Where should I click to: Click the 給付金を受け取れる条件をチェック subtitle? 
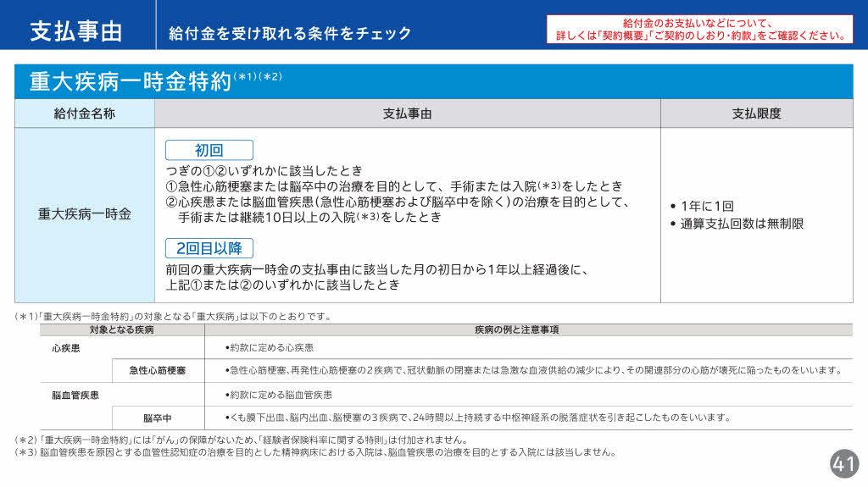point(290,33)
